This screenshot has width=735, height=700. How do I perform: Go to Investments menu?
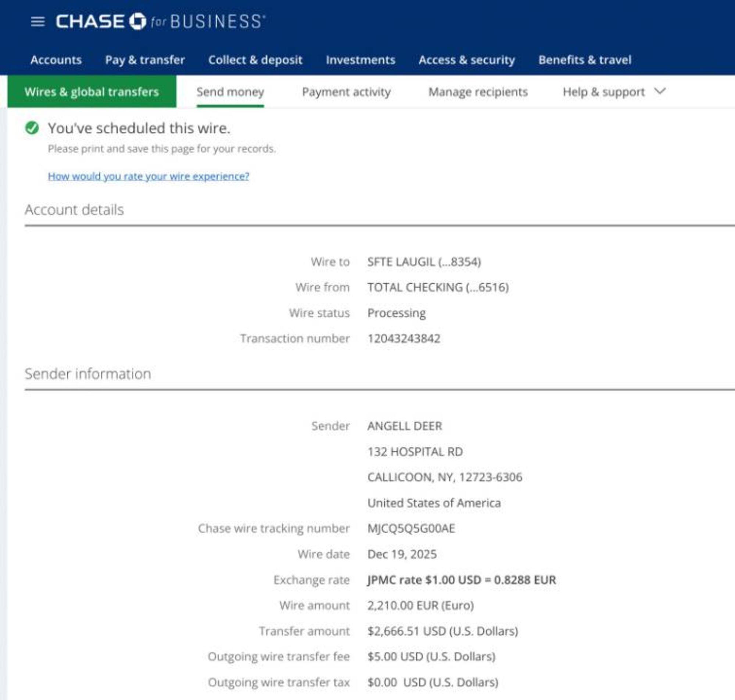360,60
